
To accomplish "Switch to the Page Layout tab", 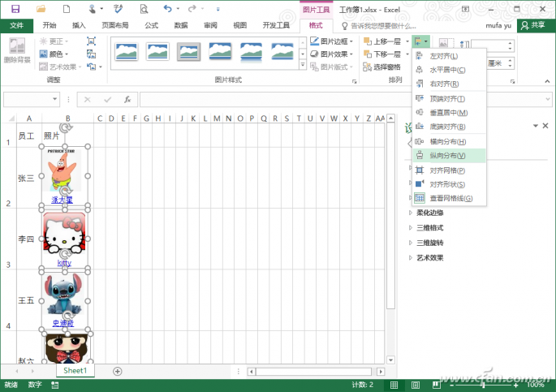I will coord(115,25).
